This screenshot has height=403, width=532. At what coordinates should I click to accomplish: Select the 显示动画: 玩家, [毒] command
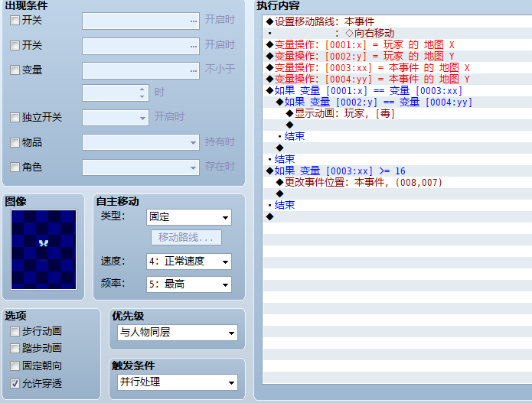tap(397, 114)
